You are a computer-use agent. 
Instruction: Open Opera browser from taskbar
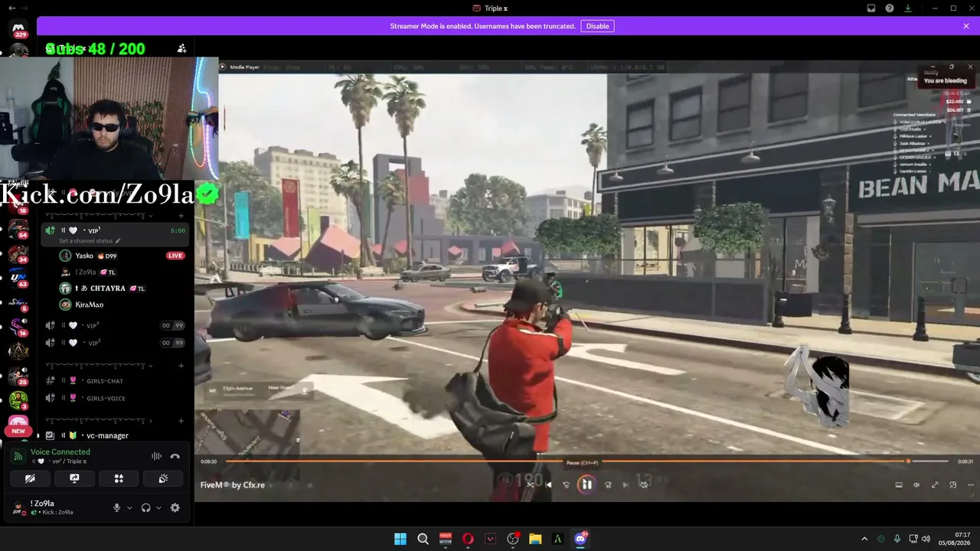(468, 539)
